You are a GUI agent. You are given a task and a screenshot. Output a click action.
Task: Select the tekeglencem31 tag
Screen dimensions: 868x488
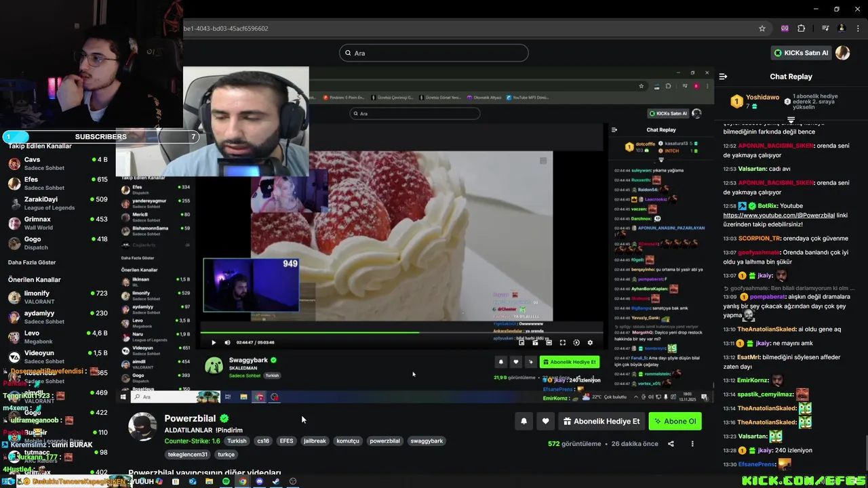pos(188,454)
